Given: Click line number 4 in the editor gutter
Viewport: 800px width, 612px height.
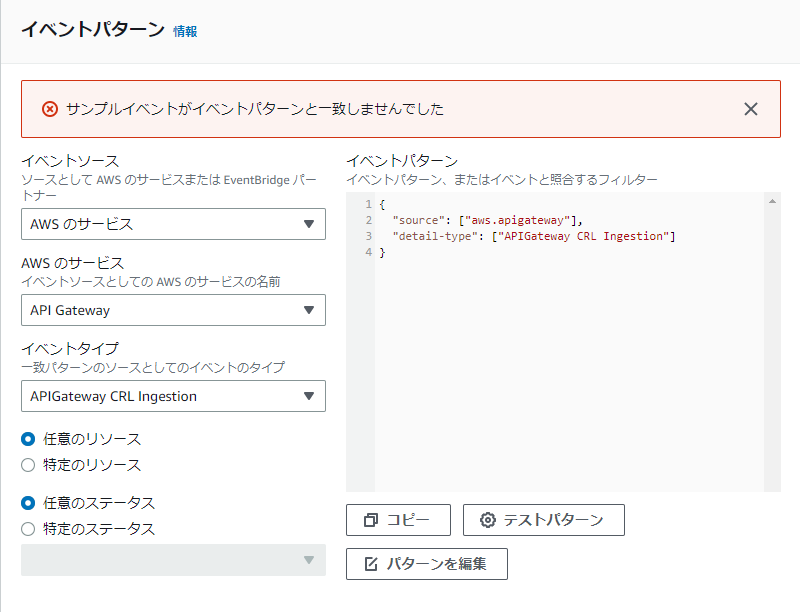Looking at the screenshot, I should point(368,252).
